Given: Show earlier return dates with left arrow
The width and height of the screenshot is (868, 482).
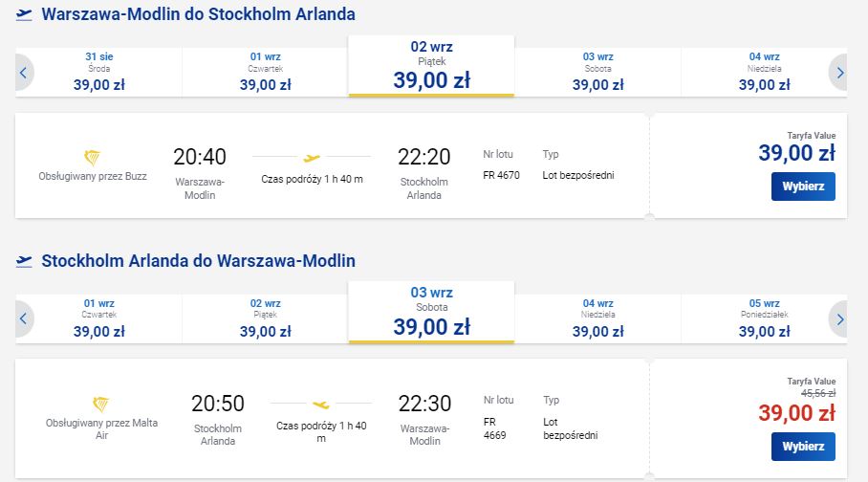Looking at the screenshot, I should [x=24, y=318].
